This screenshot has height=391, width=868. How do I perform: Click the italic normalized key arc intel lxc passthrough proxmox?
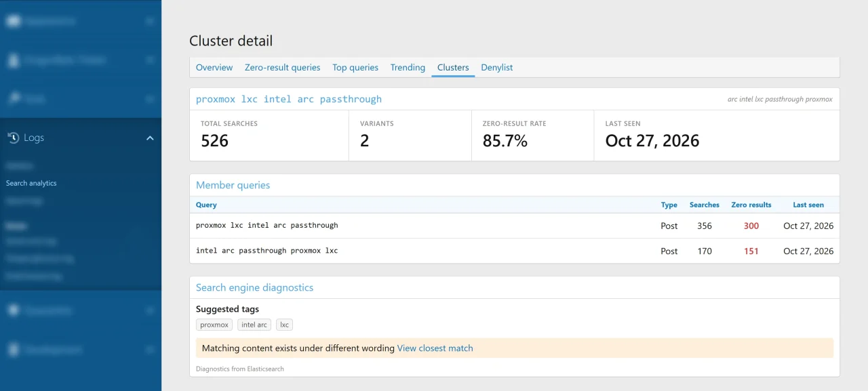pyautogui.click(x=780, y=99)
